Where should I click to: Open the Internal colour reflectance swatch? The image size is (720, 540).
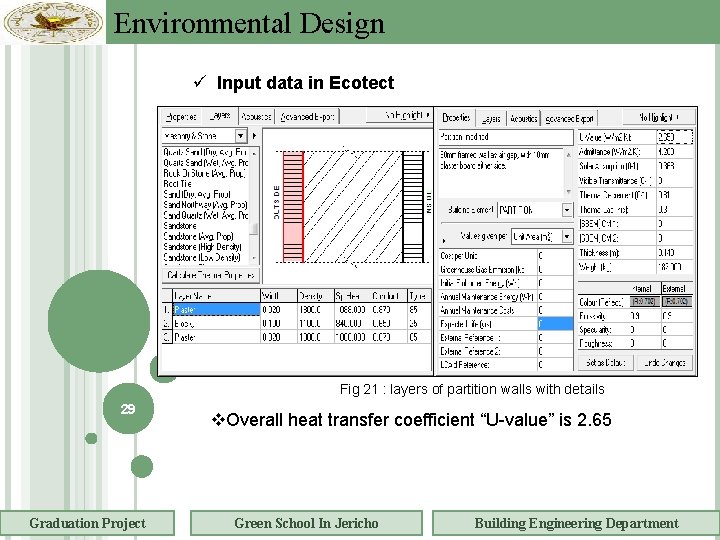[x=643, y=302]
